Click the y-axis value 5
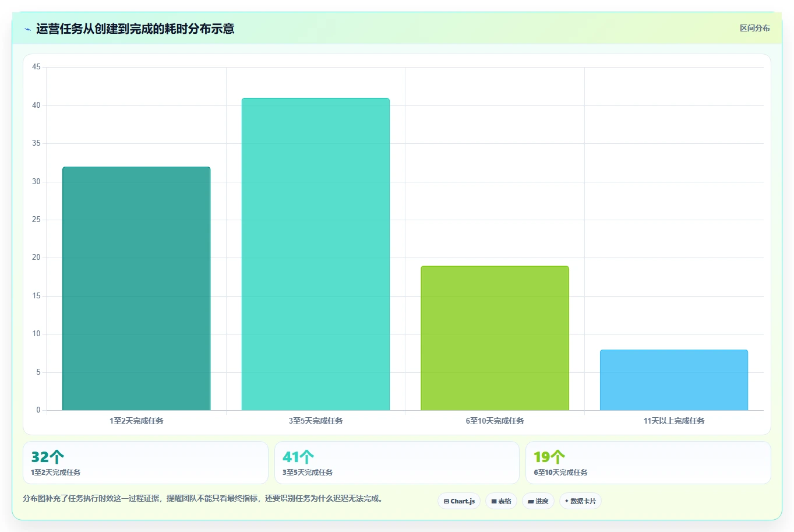Viewport: 794px width, 532px height. click(38, 372)
